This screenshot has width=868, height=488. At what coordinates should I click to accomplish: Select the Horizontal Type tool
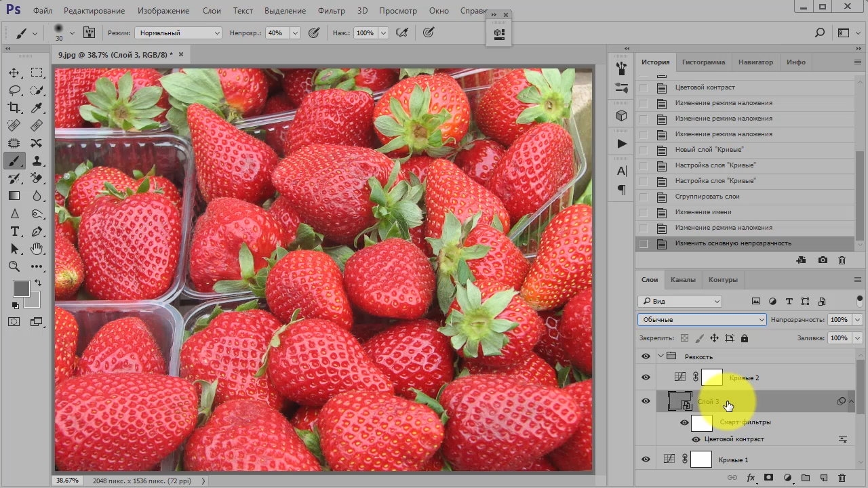(x=14, y=231)
